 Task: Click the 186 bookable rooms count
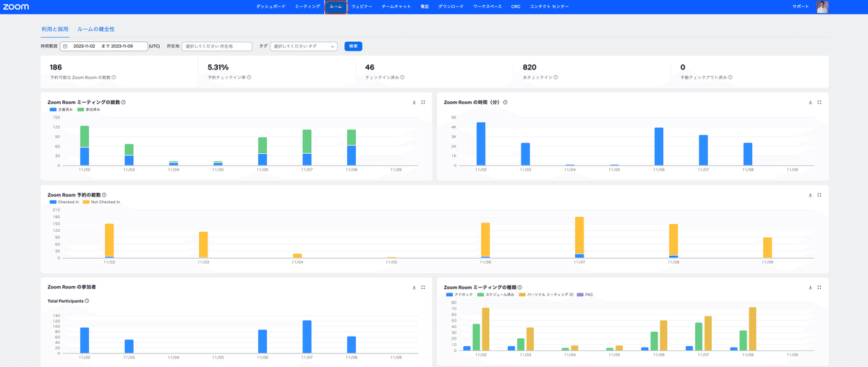(56, 67)
